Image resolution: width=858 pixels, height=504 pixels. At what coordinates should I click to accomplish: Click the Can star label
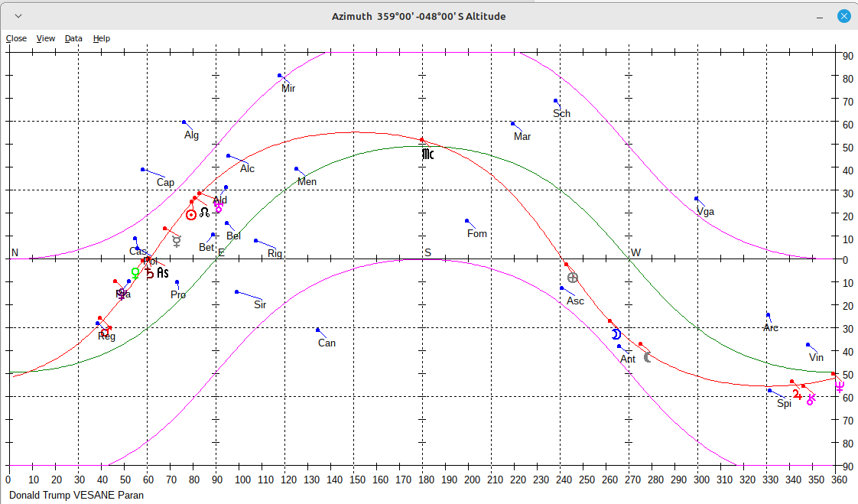(x=327, y=343)
